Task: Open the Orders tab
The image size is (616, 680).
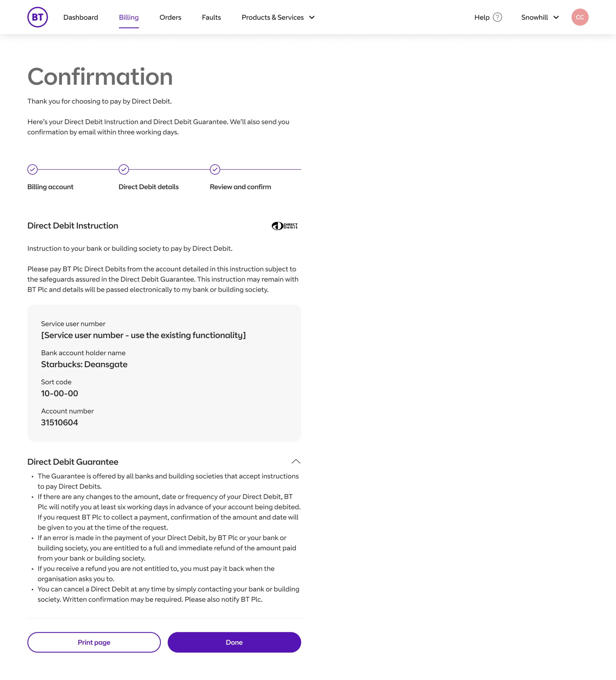Action: 170,17
